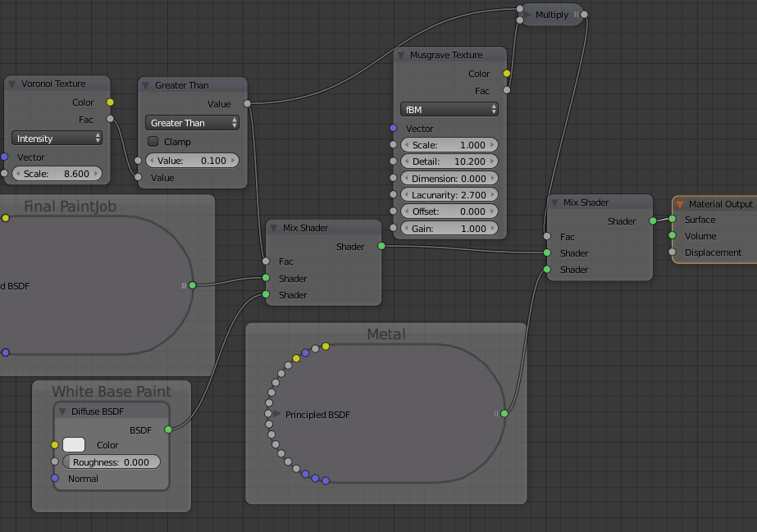Click the Voronoi Fac output socket
757x532 pixels.
[110, 119]
